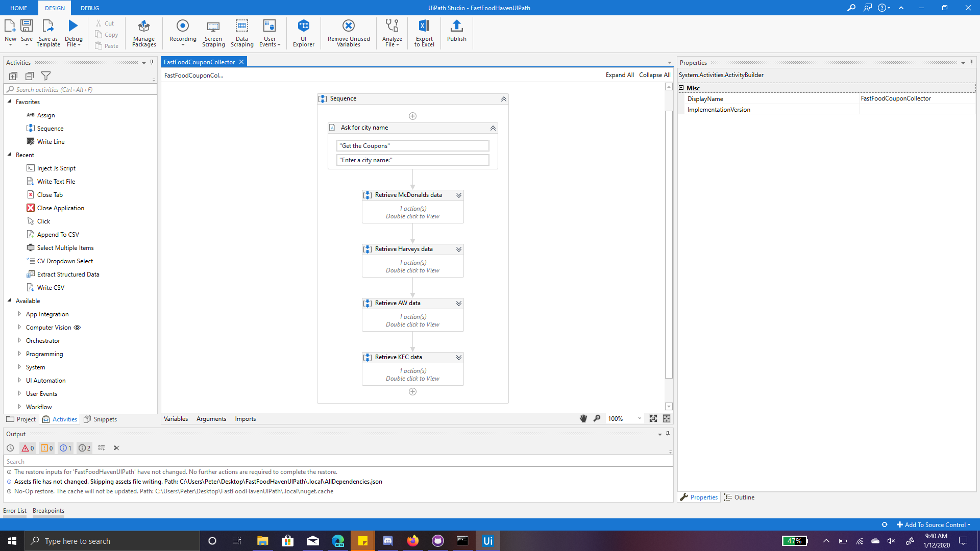
Task: Click the Search activities input field
Action: tap(82, 89)
